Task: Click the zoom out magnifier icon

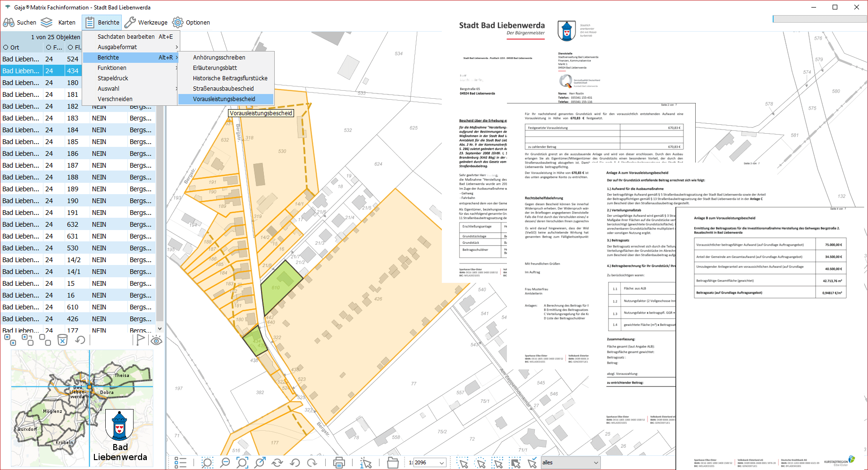Action: [225, 462]
